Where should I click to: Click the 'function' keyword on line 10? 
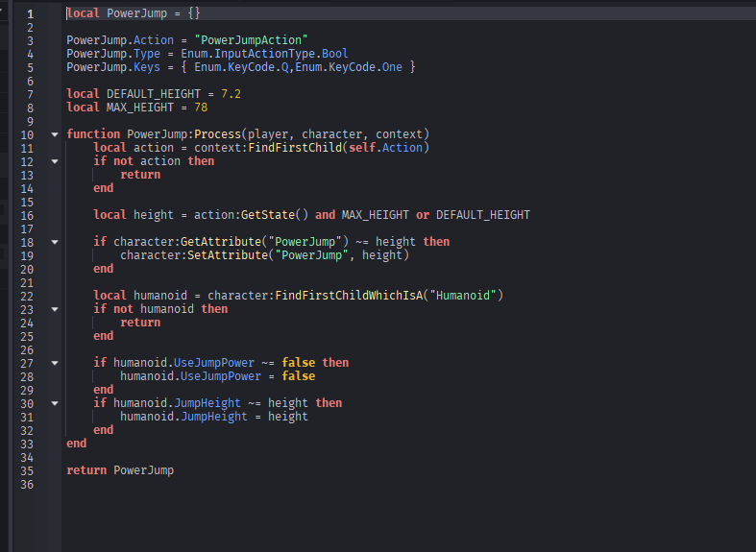93,133
